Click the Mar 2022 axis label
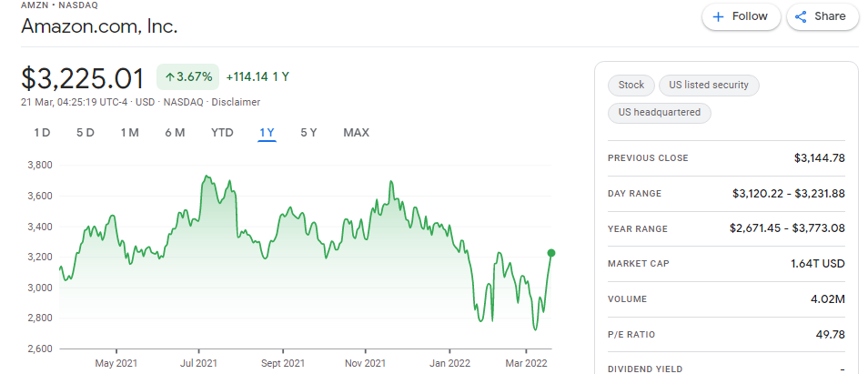 525,363
